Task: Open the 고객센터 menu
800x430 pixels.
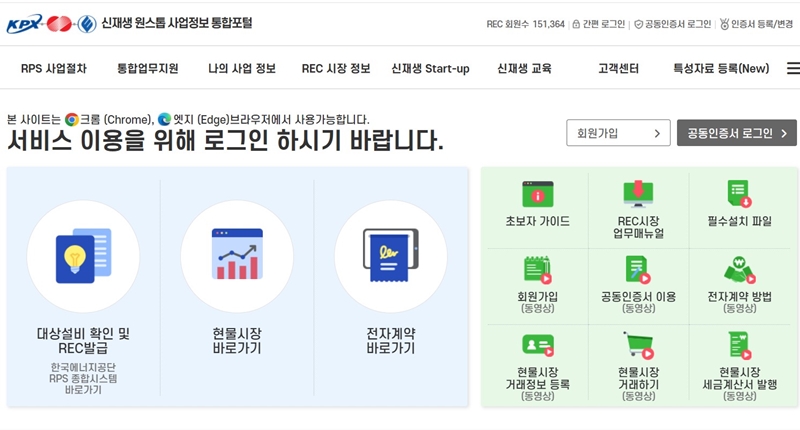Action: pyautogui.click(x=618, y=68)
